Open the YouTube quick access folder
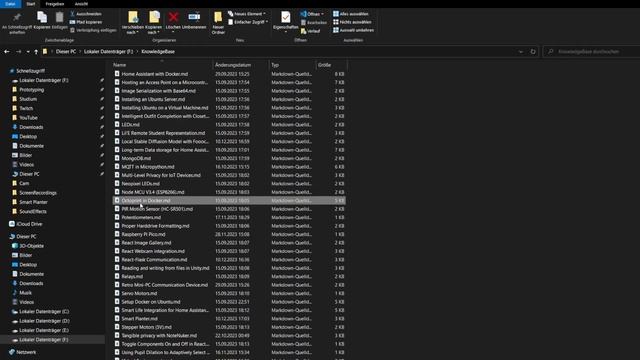This screenshot has width=640, height=360. [24, 118]
